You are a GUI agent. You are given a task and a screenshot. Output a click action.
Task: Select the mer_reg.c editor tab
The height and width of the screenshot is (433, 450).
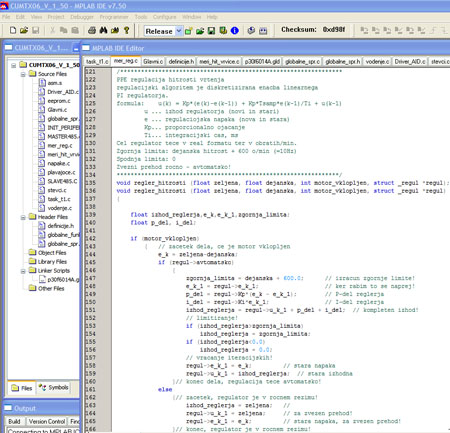point(125,61)
